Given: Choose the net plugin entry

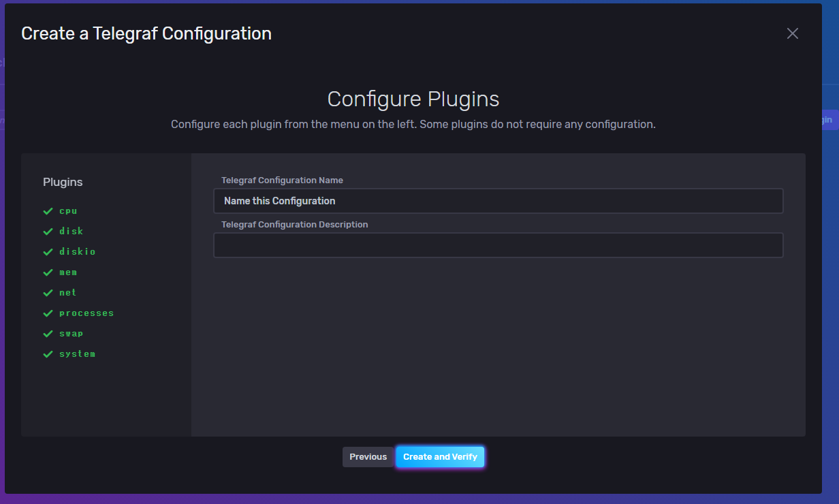Looking at the screenshot, I should click(x=68, y=293).
